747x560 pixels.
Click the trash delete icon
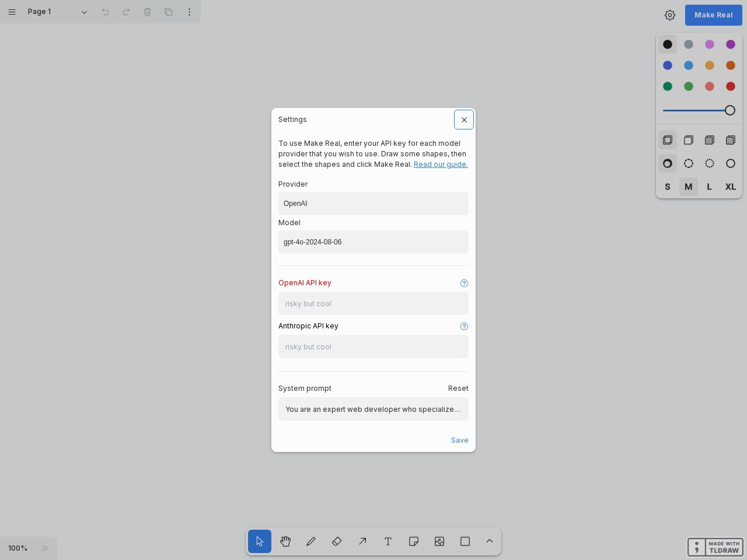coord(148,12)
